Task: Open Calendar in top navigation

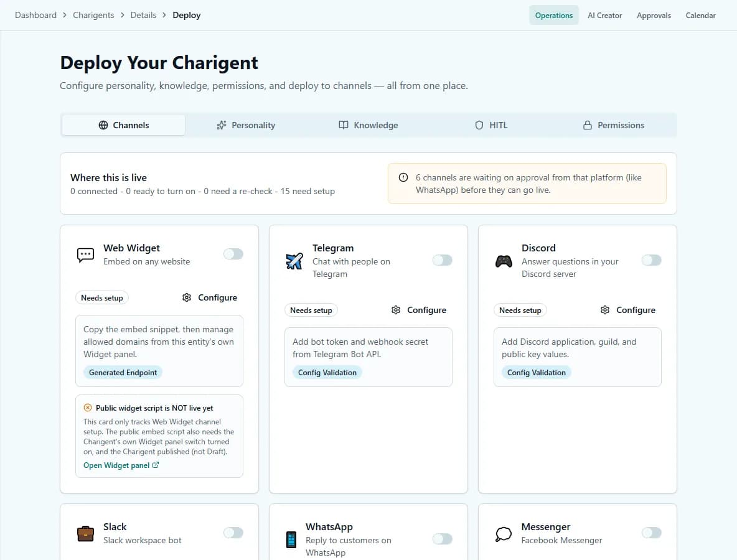Action: pyautogui.click(x=700, y=15)
